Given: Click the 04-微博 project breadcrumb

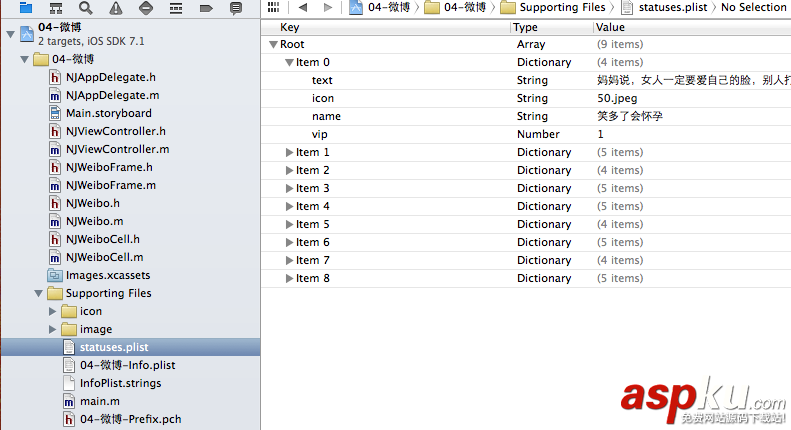Looking at the screenshot, I should click(x=379, y=7).
